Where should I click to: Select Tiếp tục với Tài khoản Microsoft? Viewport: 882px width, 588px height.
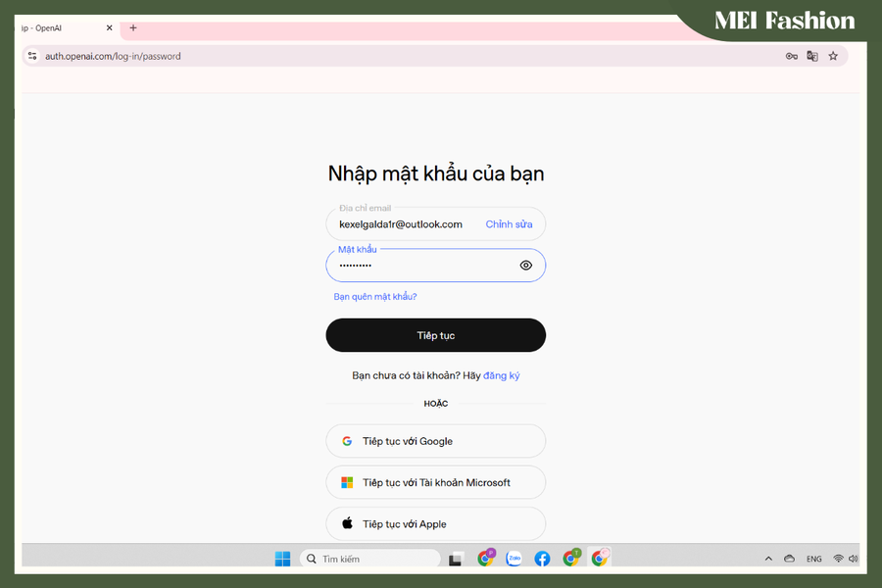(435, 482)
